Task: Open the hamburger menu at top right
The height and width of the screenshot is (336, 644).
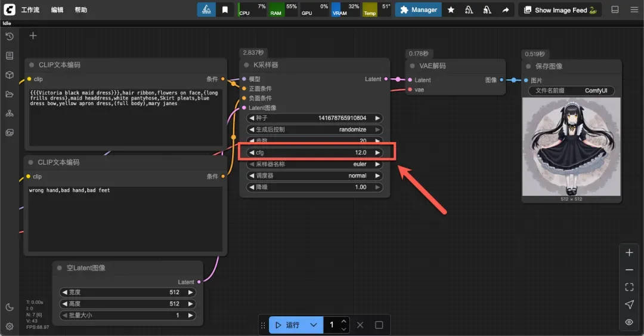Action: point(634,10)
